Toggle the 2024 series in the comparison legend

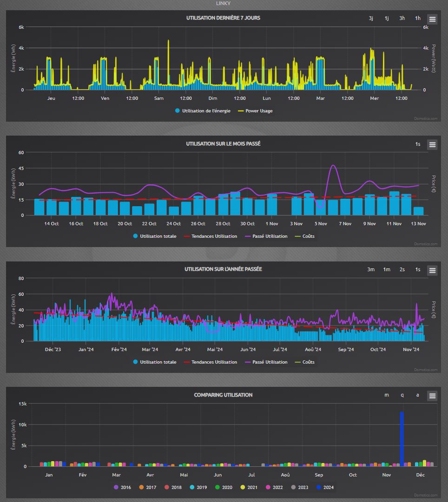pos(325,487)
